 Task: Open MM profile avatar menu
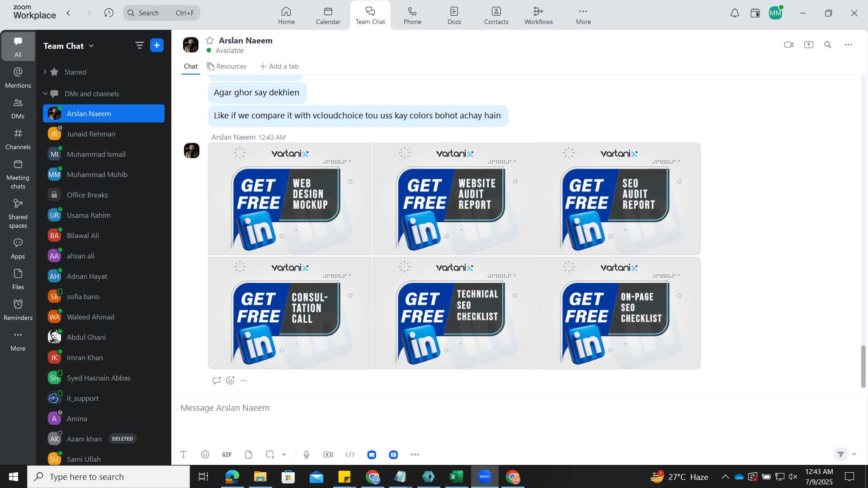pos(776,13)
